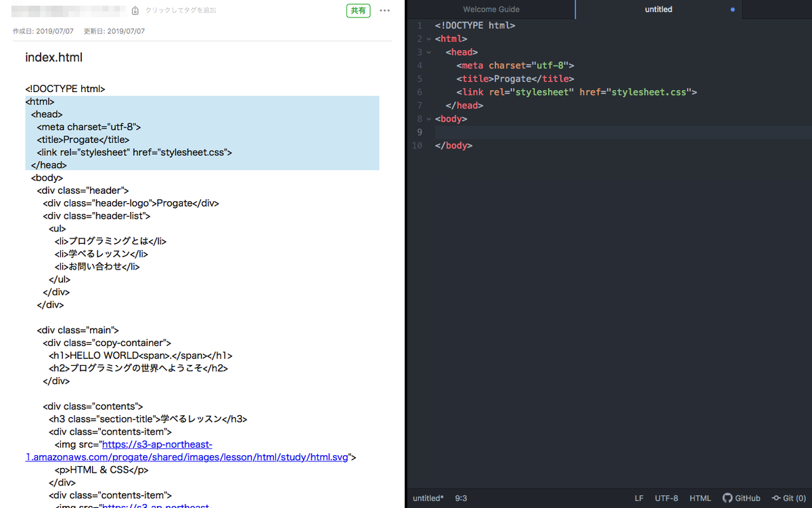The width and height of the screenshot is (812, 508).
Task: Click the '<!DOCTYPE html>' line in Evernote note
Action: [x=65, y=89]
